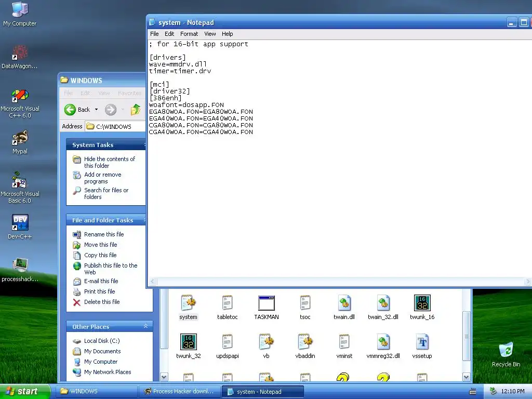This screenshot has height=399, width=532.
Task: Open the DataWagon desktop shortcut
Action: coord(20,56)
